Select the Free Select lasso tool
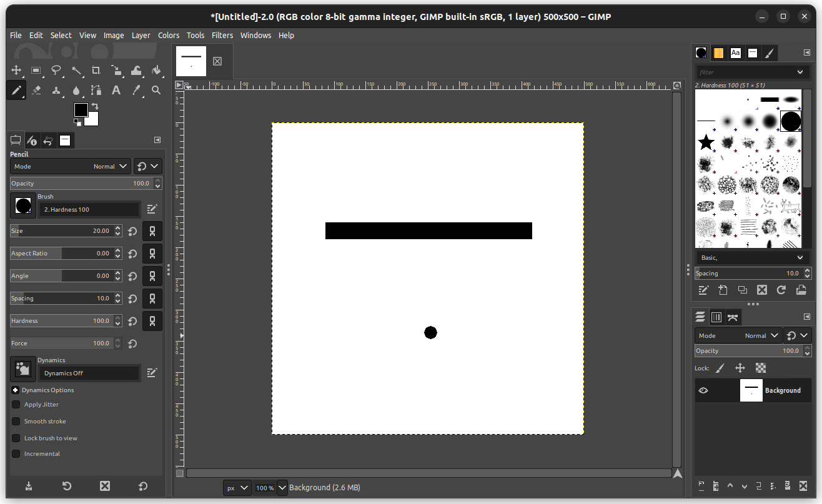The width and height of the screenshot is (822, 504). point(56,71)
